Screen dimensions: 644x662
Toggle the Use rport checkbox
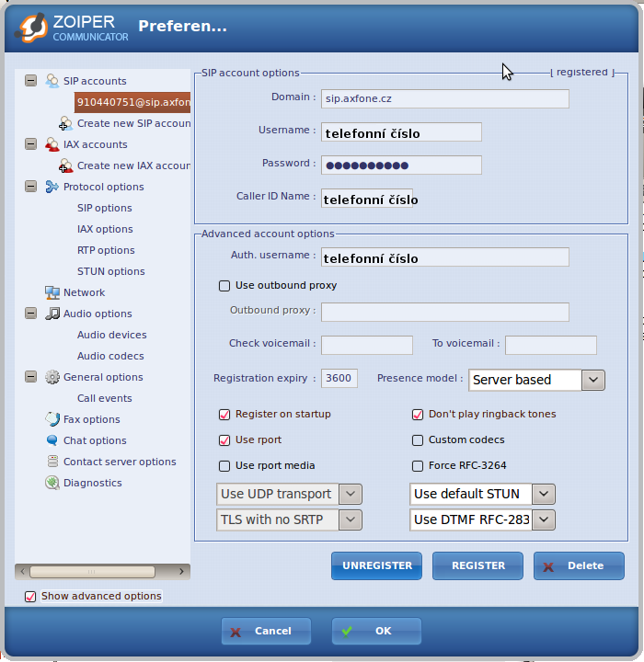[x=224, y=440]
